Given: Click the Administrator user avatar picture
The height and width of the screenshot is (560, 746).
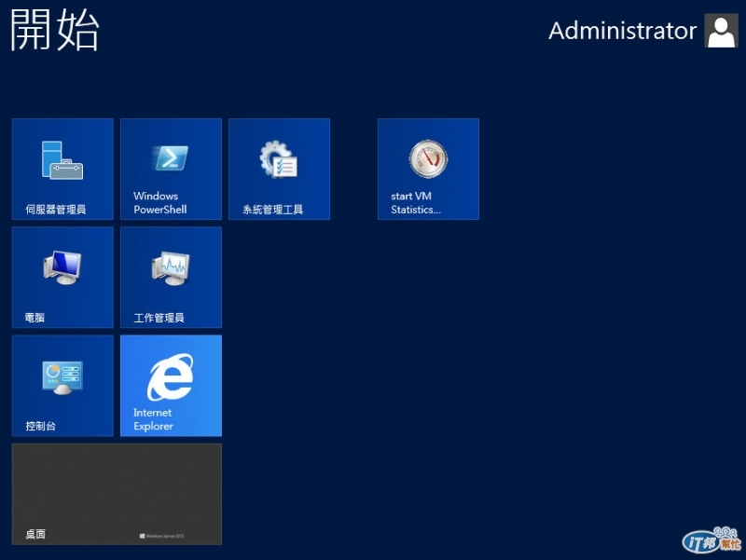Looking at the screenshot, I should 721,31.
